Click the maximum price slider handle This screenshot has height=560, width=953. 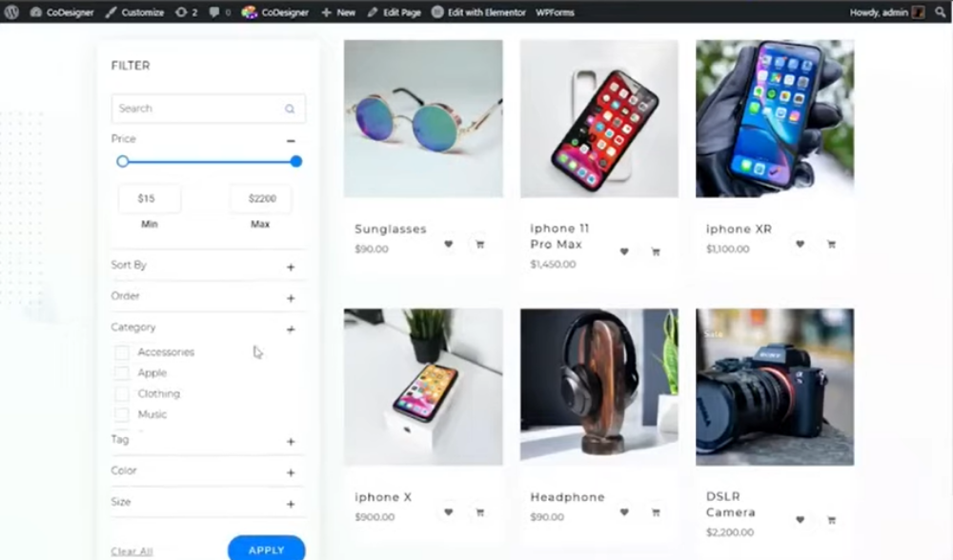coord(296,162)
